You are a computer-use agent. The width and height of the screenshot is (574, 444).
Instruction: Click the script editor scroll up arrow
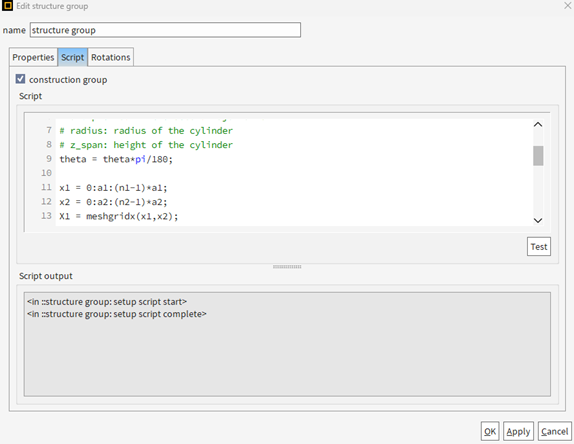pos(538,124)
